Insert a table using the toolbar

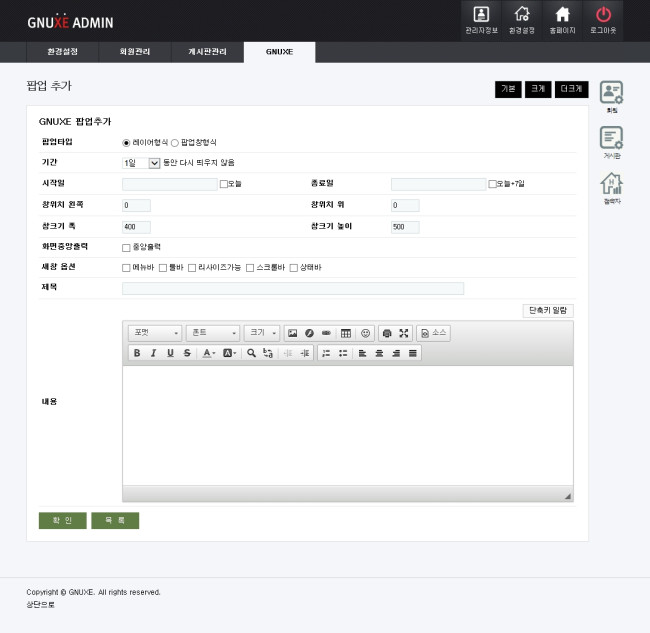pos(345,333)
